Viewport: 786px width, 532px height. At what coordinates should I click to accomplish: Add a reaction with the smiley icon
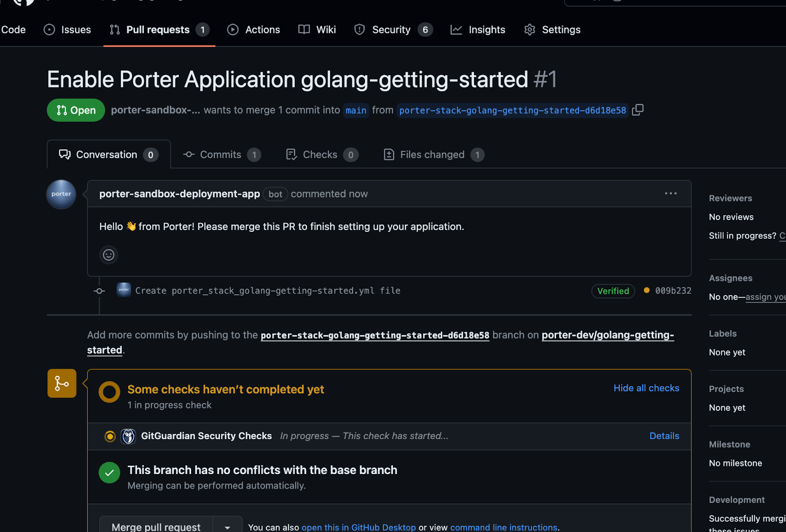tap(109, 254)
